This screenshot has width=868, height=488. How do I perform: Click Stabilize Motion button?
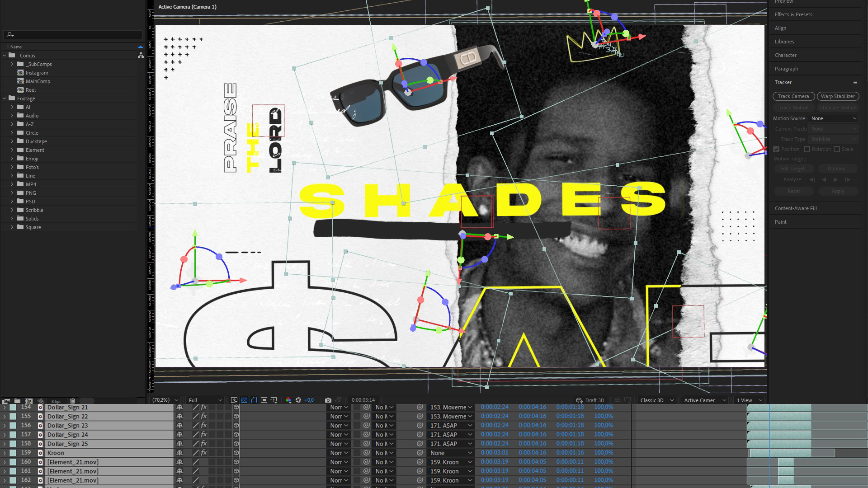[x=838, y=108]
